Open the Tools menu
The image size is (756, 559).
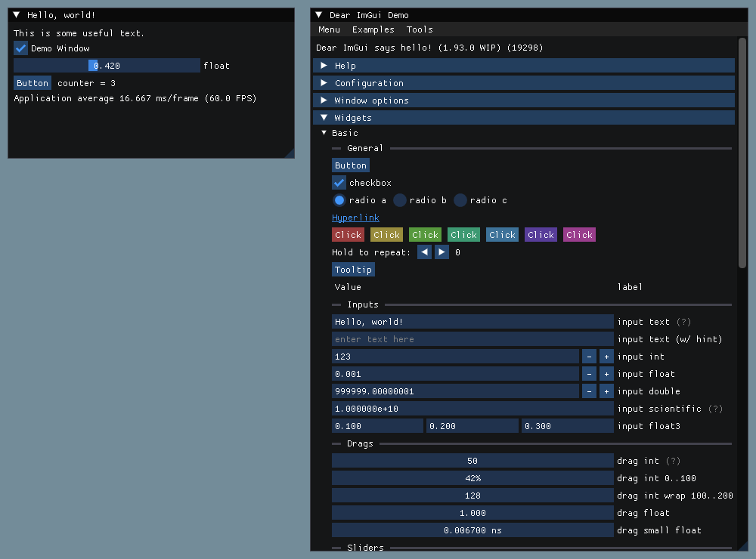pos(420,29)
